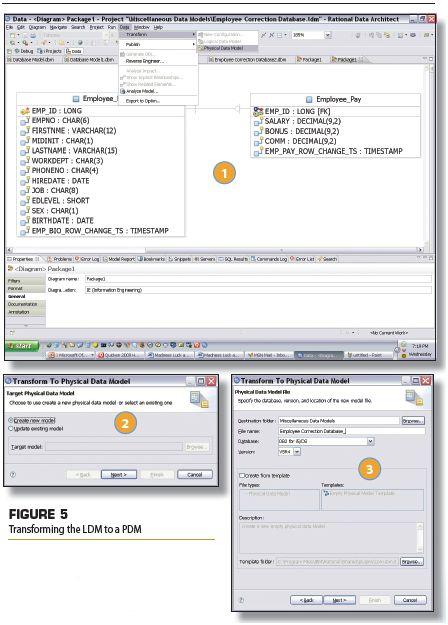The height and width of the screenshot is (625, 448).
Task: Click the Employee_Pay table header icon
Action: pos(309,99)
